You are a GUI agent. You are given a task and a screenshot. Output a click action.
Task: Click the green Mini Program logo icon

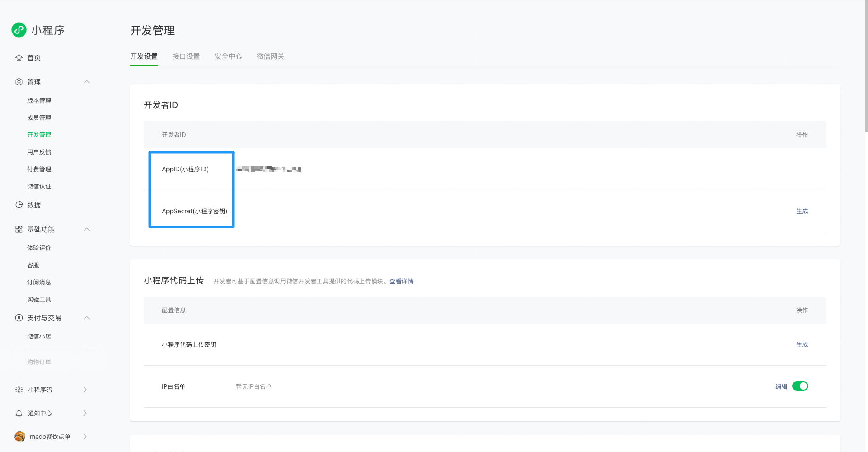coord(19,30)
